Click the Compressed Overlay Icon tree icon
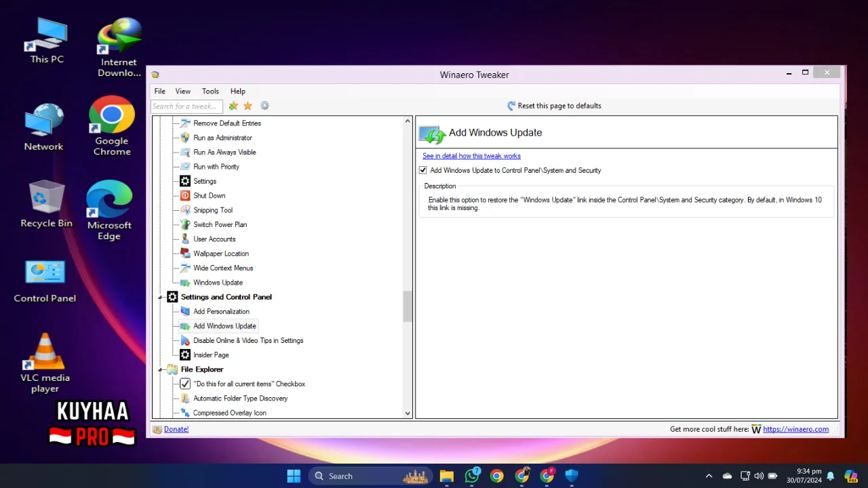The width and height of the screenshot is (868, 488). 185,413
